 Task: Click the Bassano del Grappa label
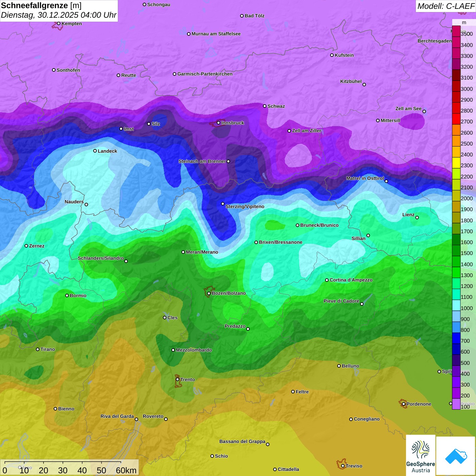(x=242, y=441)
